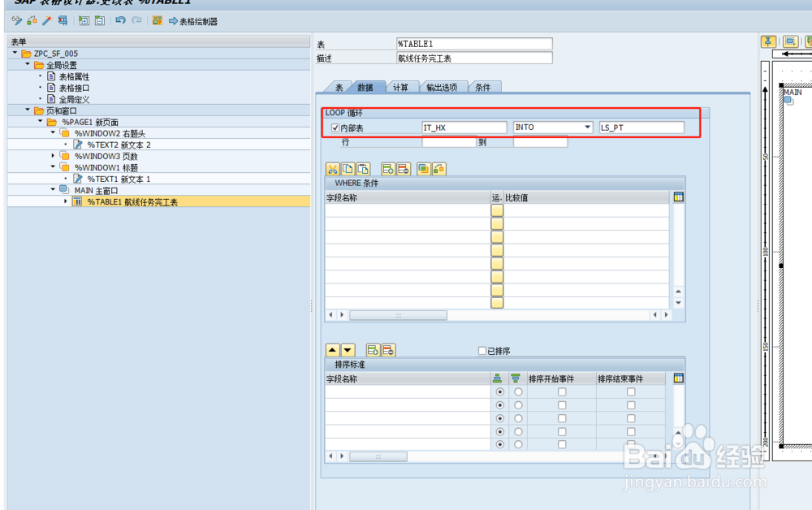Screen dimensions: 812x510
Task: Enable the 已排序 checkbox
Action: [x=482, y=350]
